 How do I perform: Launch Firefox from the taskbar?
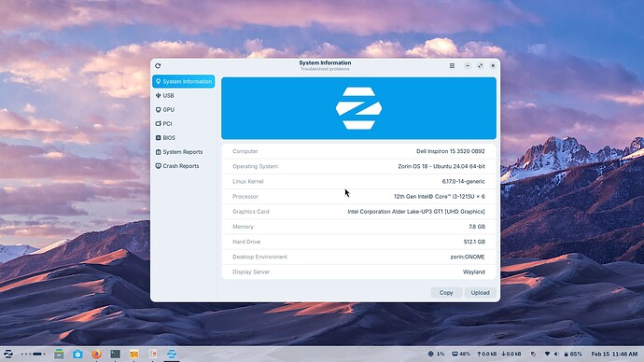96,354
